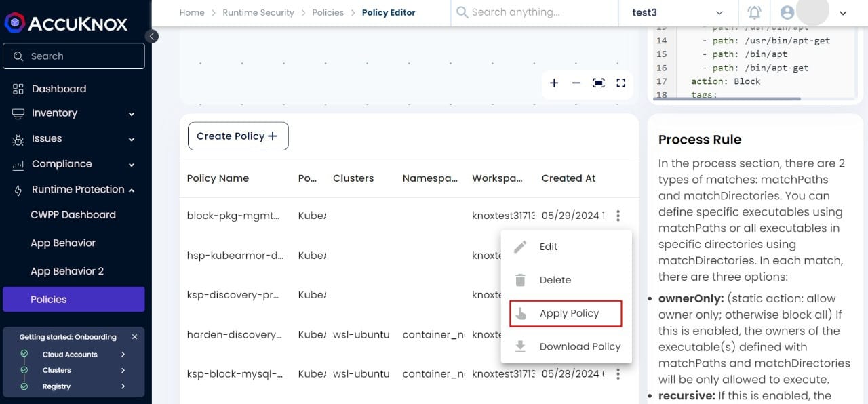868x404 pixels.
Task: Zoom in on the policy canvas
Action: coord(554,83)
